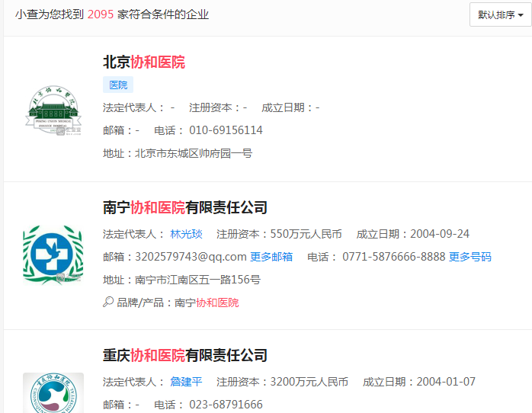Open the 默认排序 sort dropdown

coord(501,14)
